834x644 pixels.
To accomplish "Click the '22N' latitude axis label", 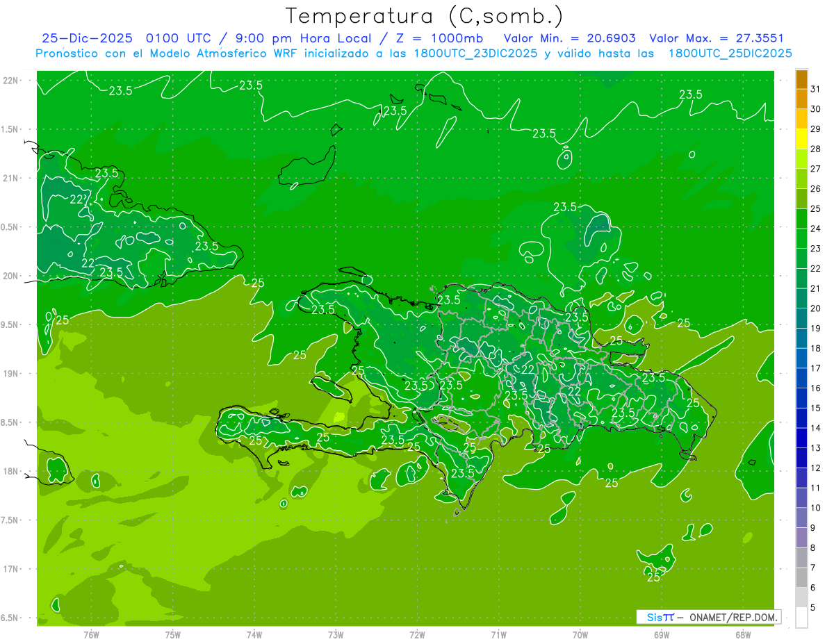I will pos(11,81).
